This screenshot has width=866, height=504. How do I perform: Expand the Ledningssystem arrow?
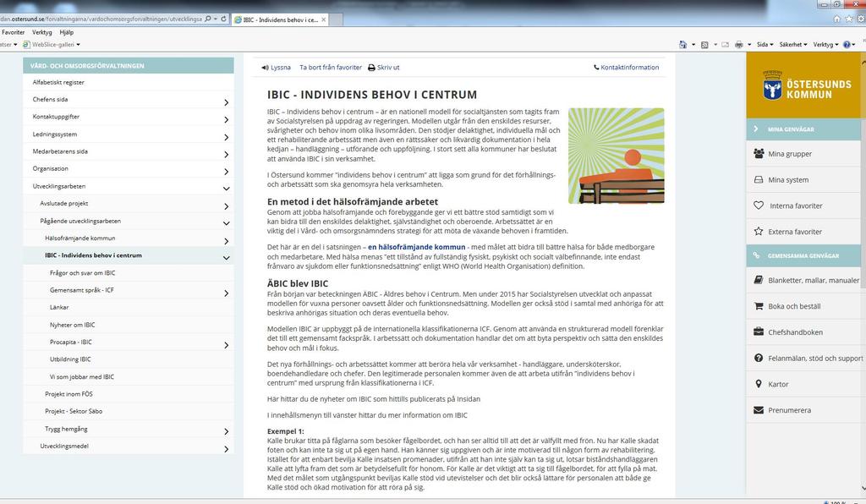227,137
